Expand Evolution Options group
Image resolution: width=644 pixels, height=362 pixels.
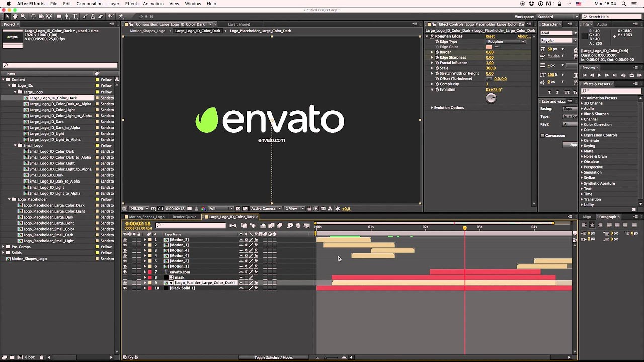432,108
